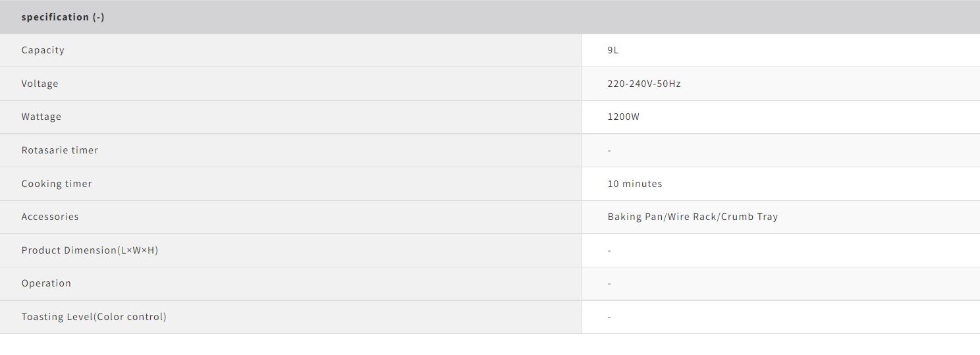Click the 1200W wattage value
980x355 pixels.
(623, 117)
